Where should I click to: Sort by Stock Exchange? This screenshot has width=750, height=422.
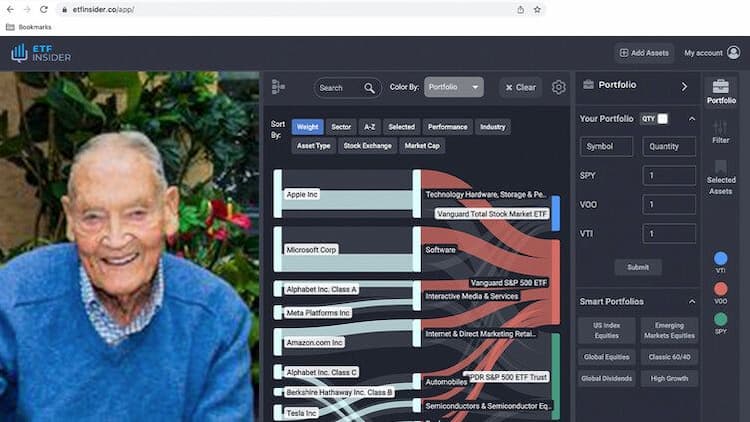(367, 146)
